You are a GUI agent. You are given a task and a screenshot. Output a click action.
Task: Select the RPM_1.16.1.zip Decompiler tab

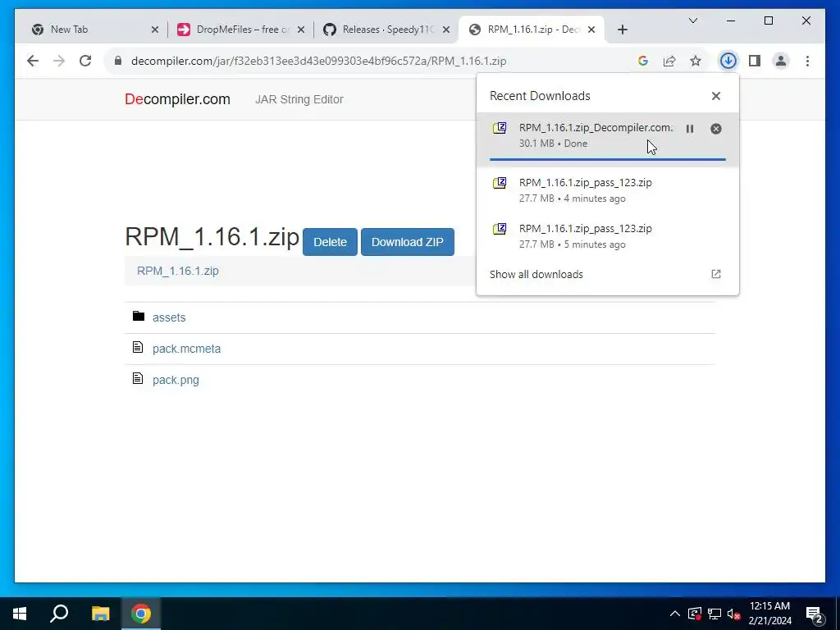click(531, 30)
